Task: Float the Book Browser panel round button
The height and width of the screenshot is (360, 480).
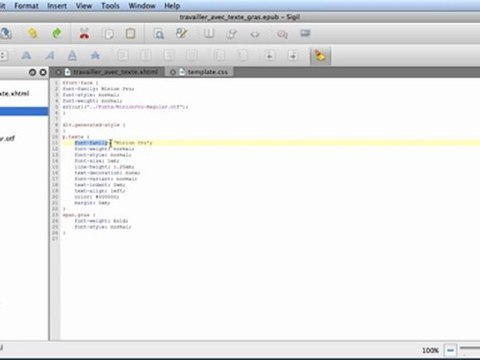Action: click(32, 72)
